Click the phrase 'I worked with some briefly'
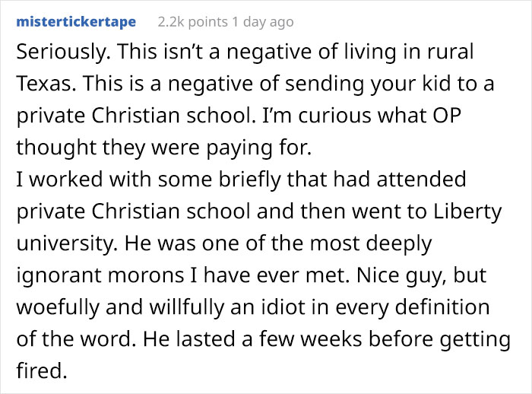532x394 pixels. 114,180
